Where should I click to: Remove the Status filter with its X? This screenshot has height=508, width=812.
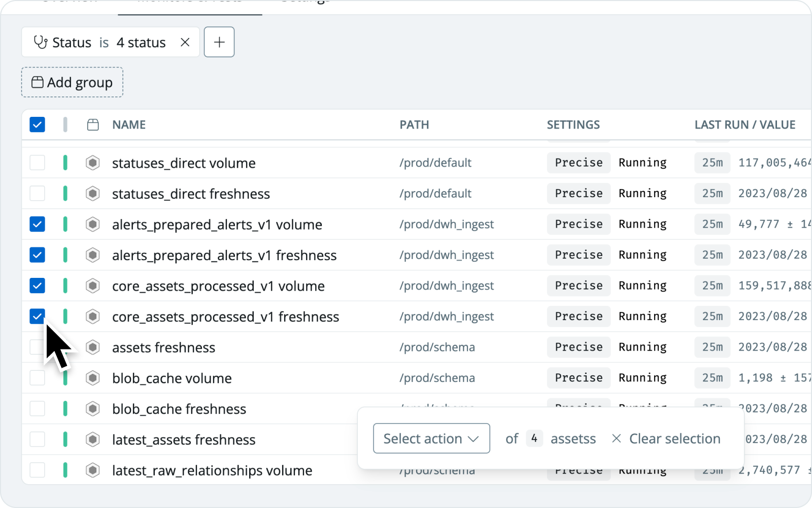coord(185,42)
